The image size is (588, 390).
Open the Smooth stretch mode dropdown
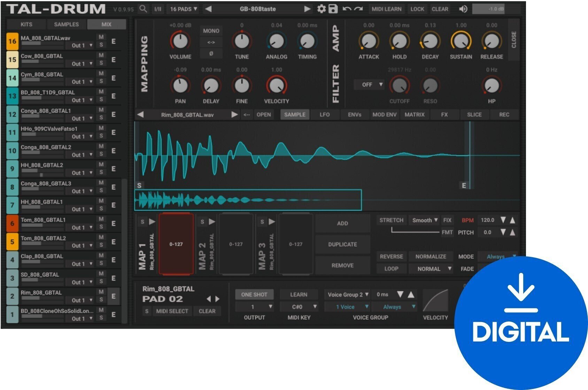point(424,220)
